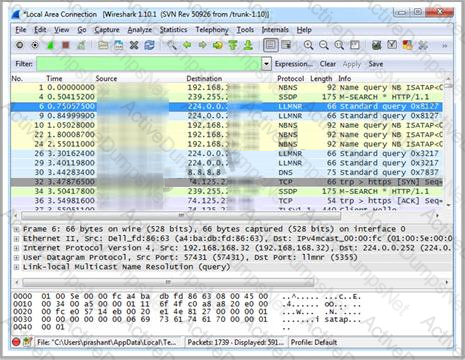Go back with green left arrow icon

pyautogui.click(x=187, y=45)
